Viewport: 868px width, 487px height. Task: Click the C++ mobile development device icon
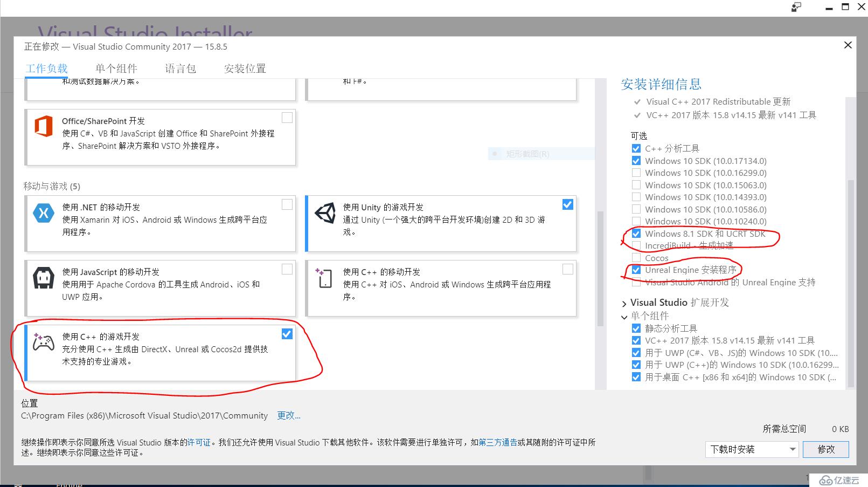pos(324,278)
